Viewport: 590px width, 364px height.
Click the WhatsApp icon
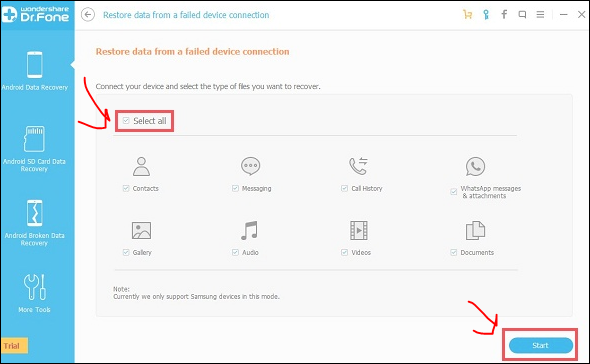click(x=475, y=166)
